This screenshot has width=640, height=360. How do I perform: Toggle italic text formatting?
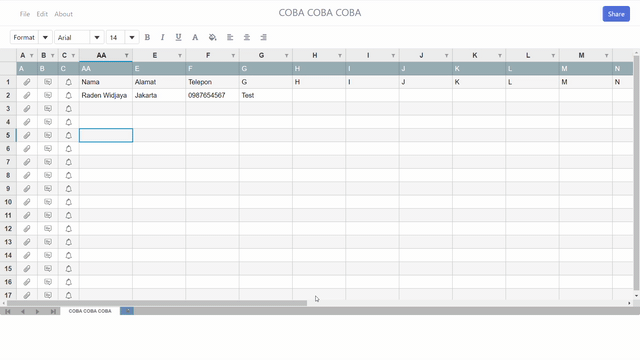(162, 37)
